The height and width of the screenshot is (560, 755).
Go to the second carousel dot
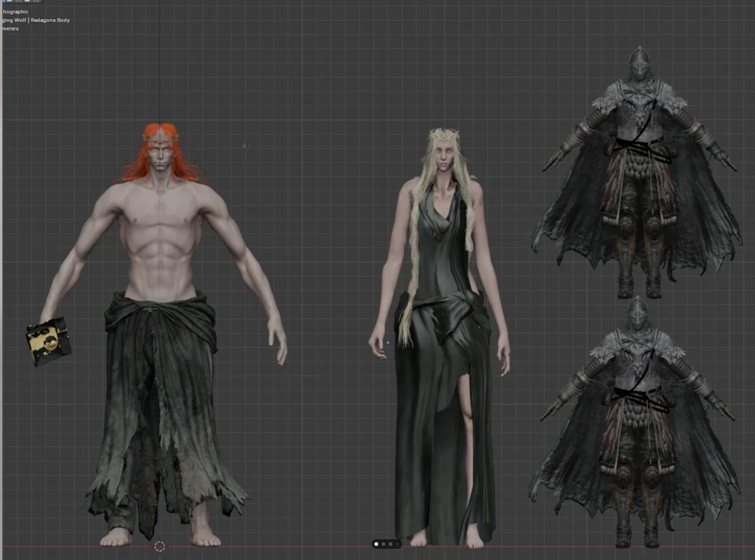point(383,544)
